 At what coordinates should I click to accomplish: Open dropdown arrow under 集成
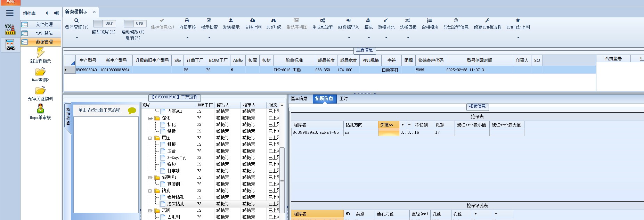[x=369, y=38]
